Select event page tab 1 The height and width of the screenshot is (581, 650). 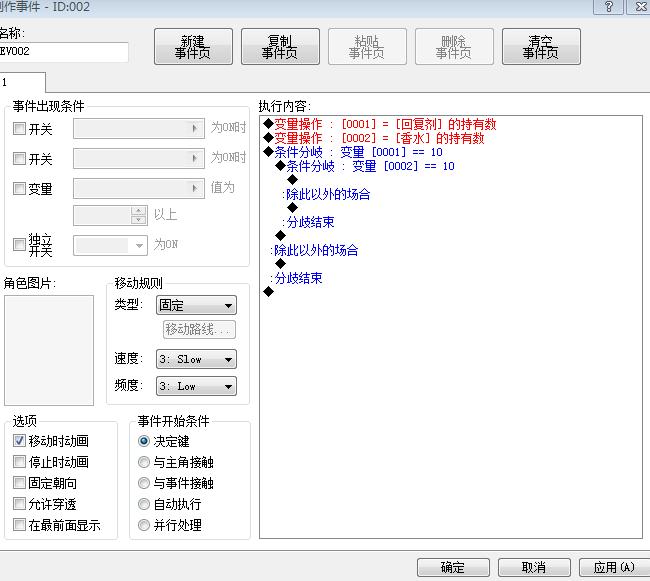(22, 82)
